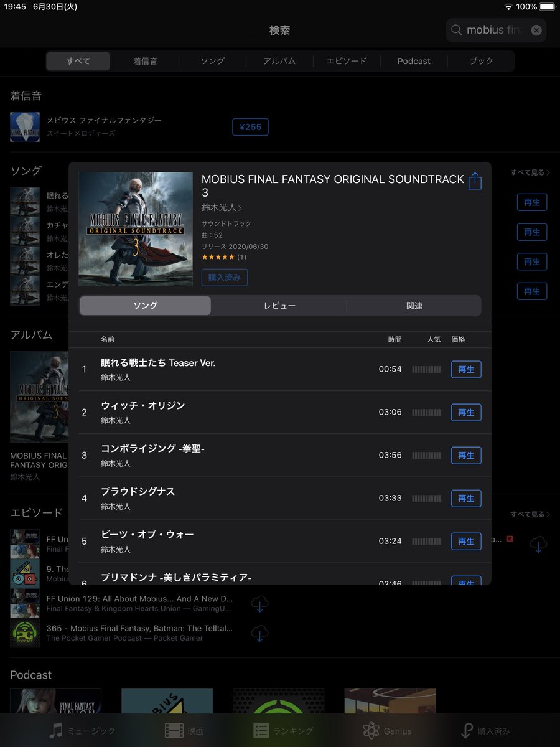The image size is (560, 747).
Task: Tap the Wi-Fi icon in status bar
Action: (508, 6)
